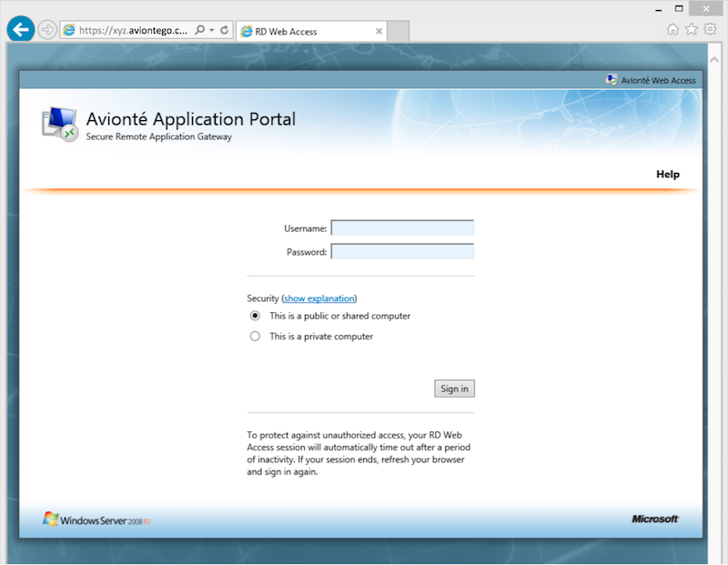Open Favorites with the star icon

pyautogui.click(x=692, y=30)
